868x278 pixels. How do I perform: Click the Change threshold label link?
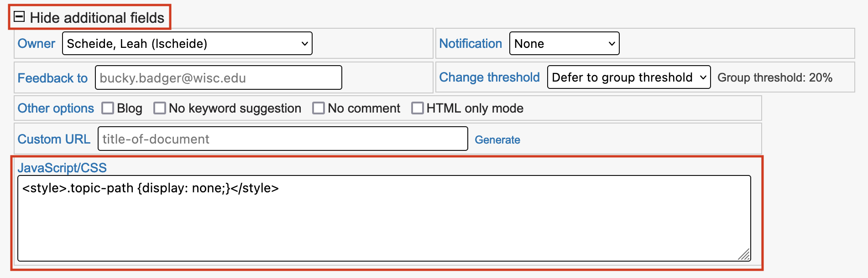tap(489, 77)
